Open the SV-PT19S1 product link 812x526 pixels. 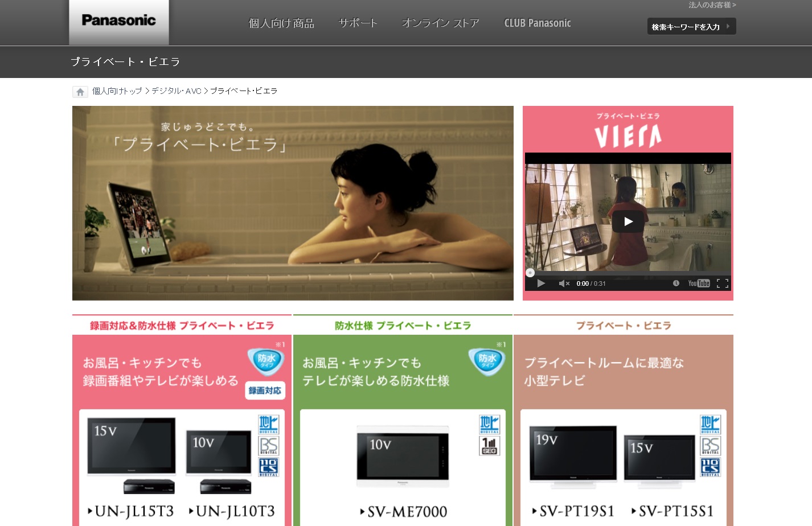click(573, 511)
